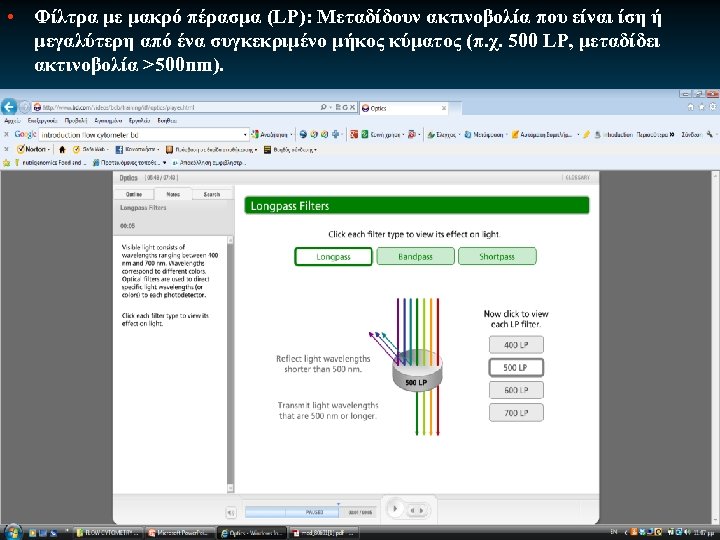Select the Longpass filter type button
This screenshot has width=720, height=540.
(333, 257)
